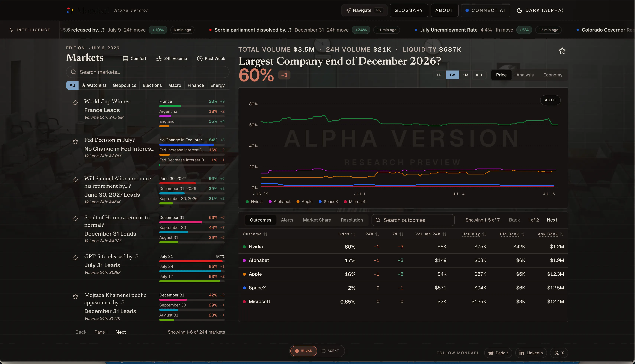Screen dimensions: 635x364
Task: Open the Comfort density dropdown
Action: tap(135, 58)
